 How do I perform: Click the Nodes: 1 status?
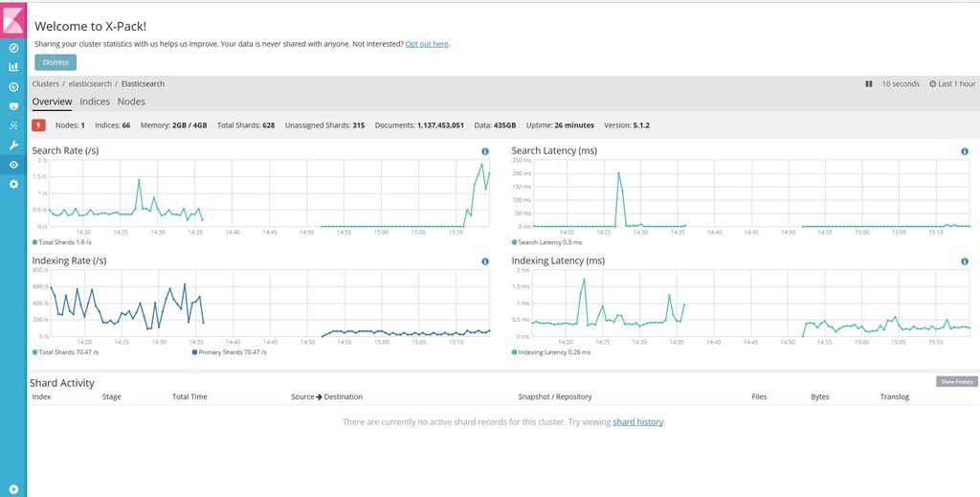pyautogui.click(x=70, y=125)
